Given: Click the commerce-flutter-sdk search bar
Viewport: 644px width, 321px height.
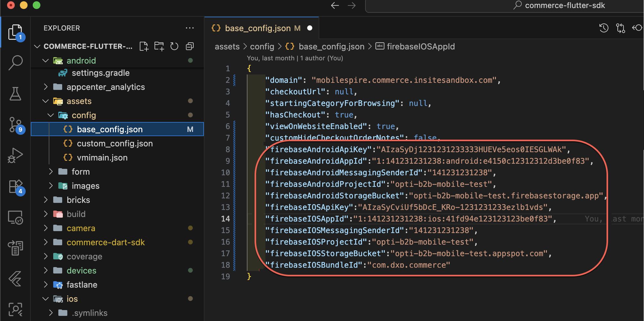Looking at the screenshot, I should [504, 5].
